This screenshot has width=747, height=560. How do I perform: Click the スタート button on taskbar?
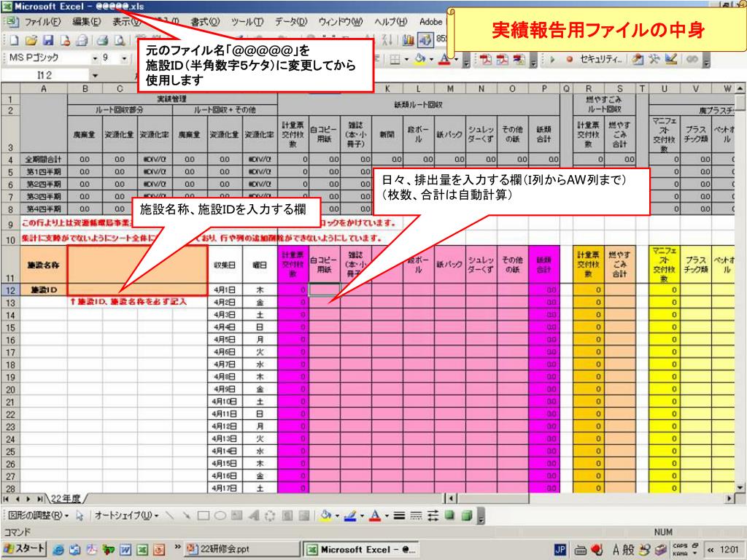[24, 548]
